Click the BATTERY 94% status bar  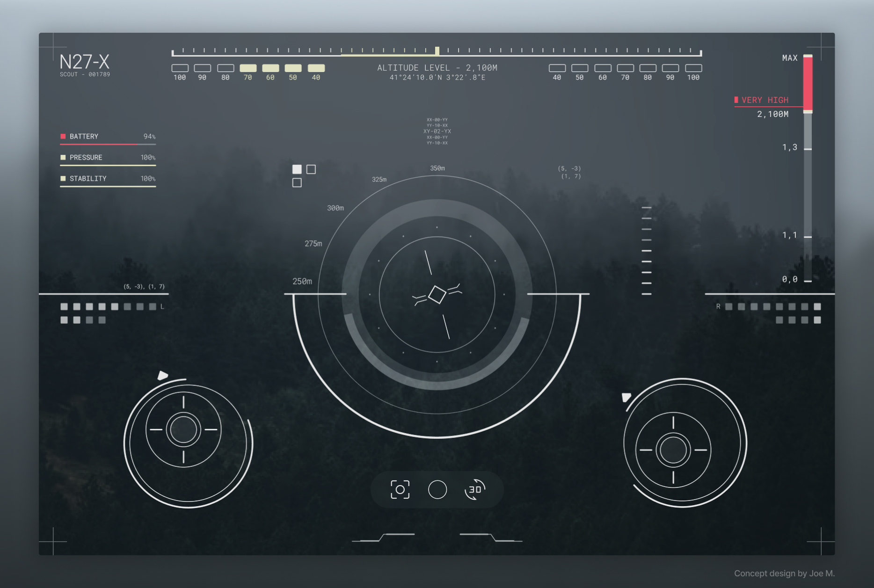pos(108,139)
